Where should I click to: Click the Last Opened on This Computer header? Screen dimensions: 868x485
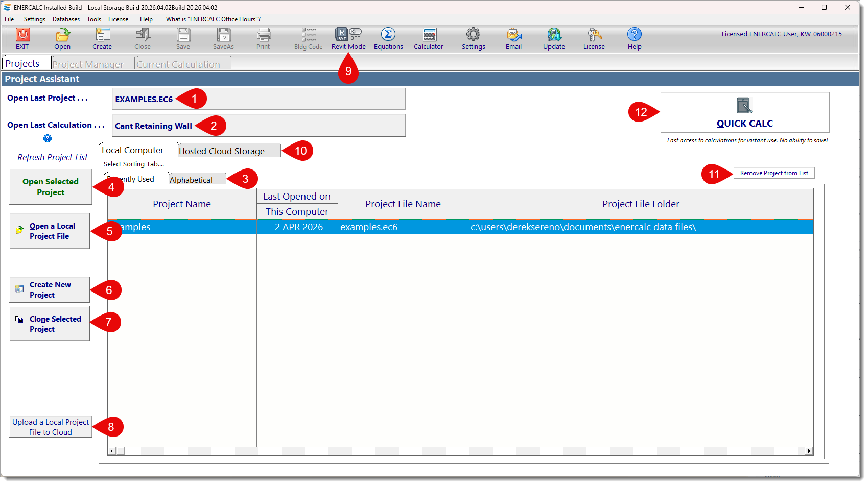297,204
